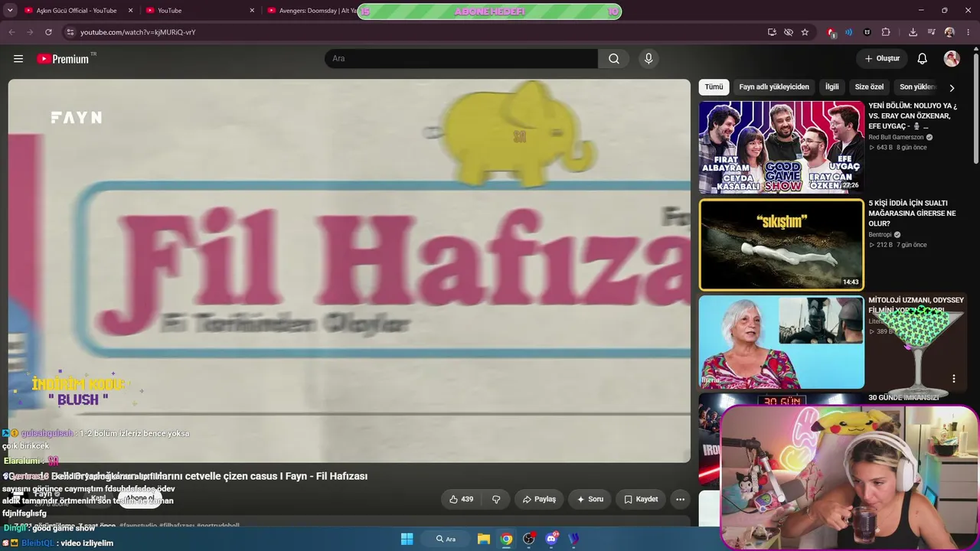Viewport: 980px width, 551px height.
Task: Open the blue sound-wave extension
Action: click(849, 32)
